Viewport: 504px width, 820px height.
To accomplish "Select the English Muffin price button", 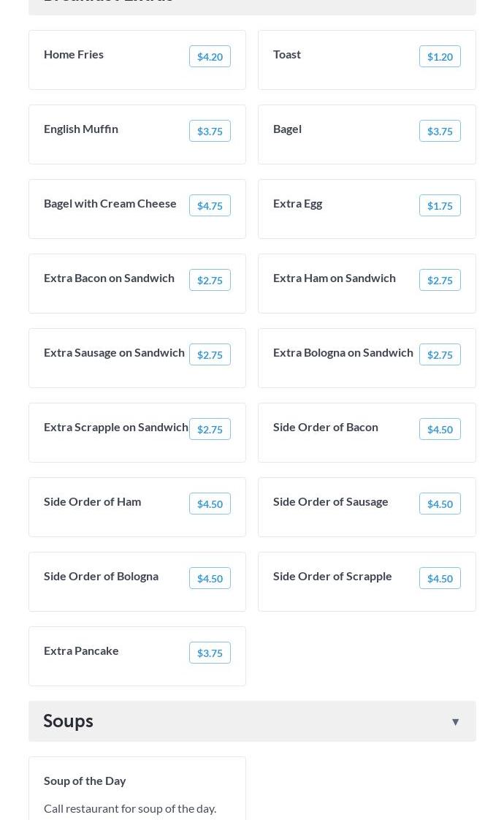I will [x=210, y=132].
